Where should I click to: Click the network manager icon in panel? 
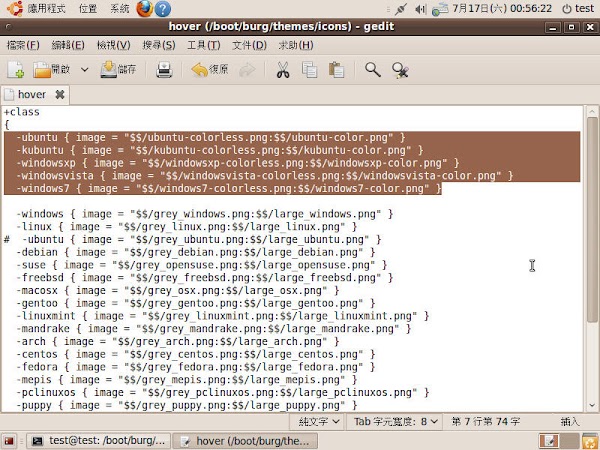click(x=440, y=9)
